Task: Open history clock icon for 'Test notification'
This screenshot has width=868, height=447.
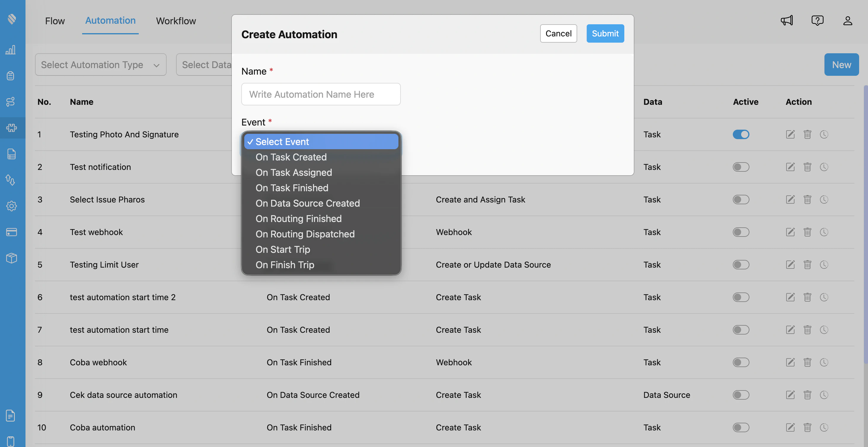Action: coord(824,167)
